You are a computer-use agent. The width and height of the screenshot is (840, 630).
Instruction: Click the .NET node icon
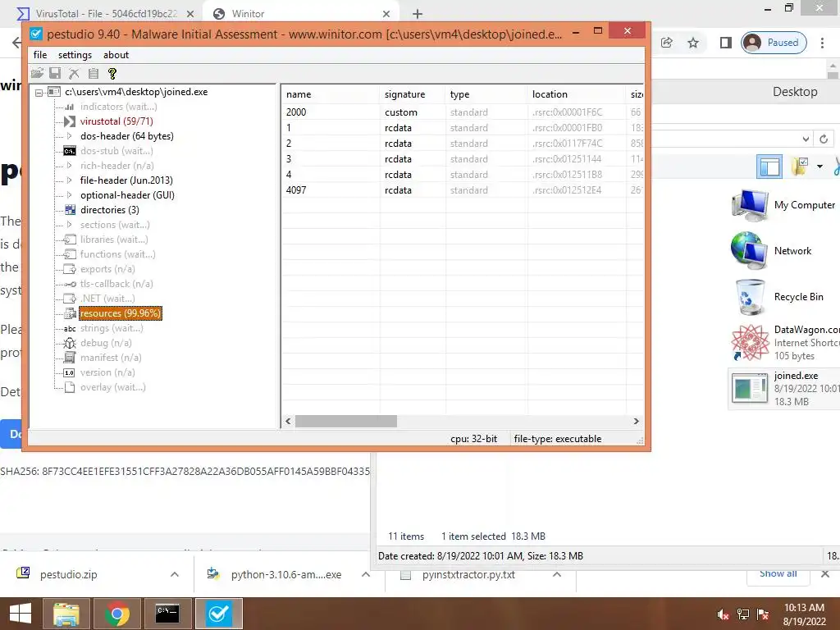coord(70,299)
